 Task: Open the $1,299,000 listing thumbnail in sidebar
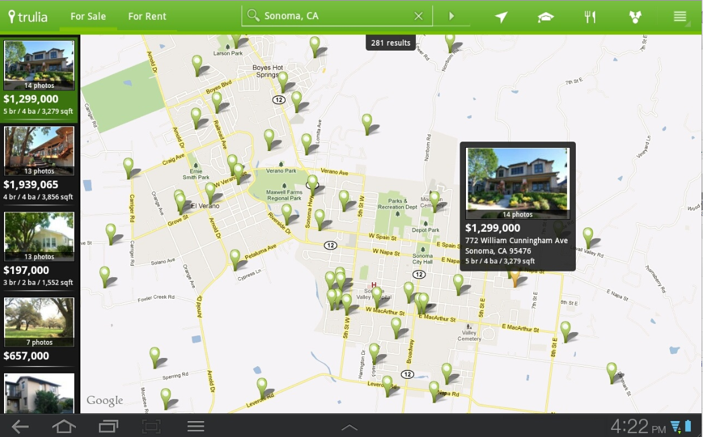39,65
